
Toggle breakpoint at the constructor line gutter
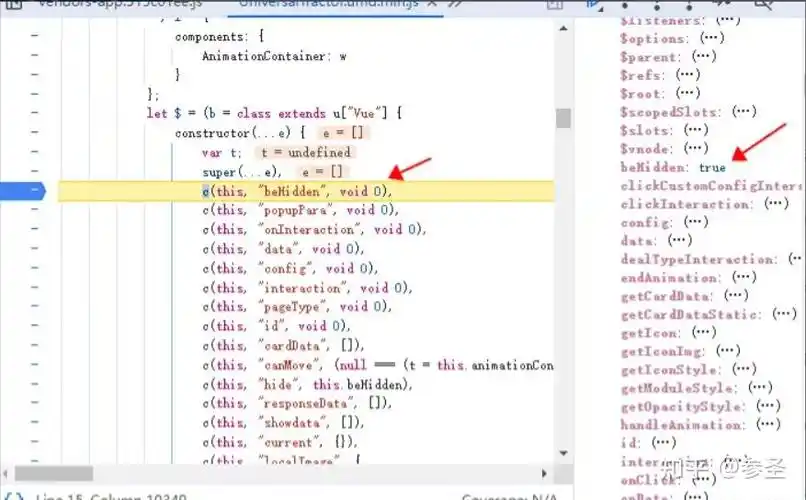[x=33, y=133]
